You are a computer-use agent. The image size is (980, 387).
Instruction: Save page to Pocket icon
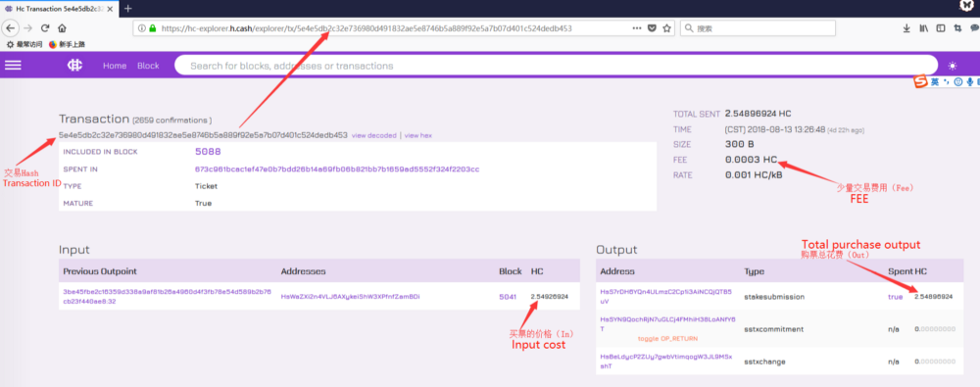[x=652, y=28]
